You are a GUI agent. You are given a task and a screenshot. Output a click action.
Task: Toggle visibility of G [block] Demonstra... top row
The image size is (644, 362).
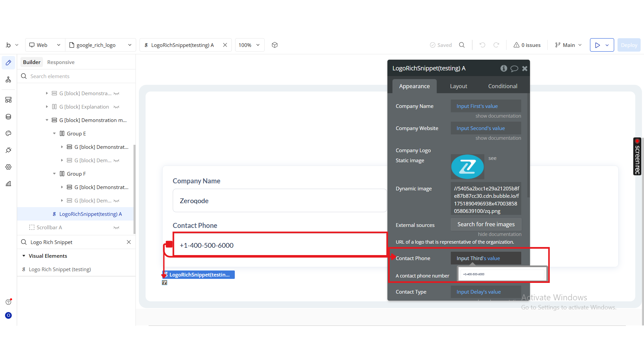point(116,94)
